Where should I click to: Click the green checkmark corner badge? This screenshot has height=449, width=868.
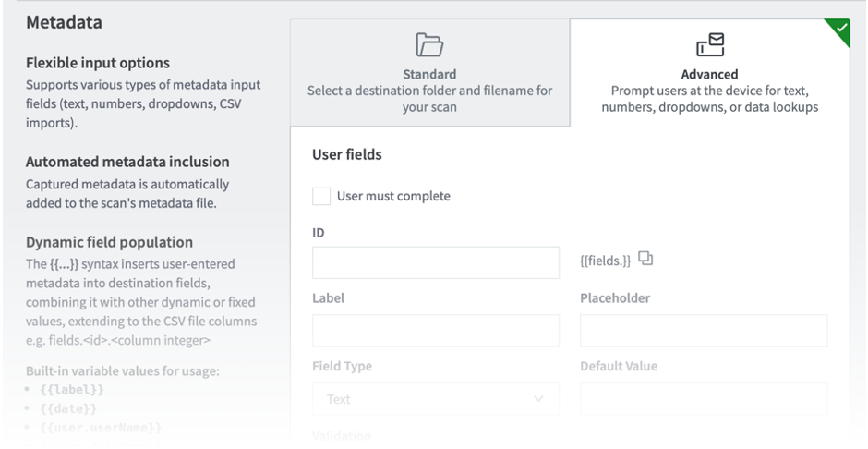click(x=840, y=29)
